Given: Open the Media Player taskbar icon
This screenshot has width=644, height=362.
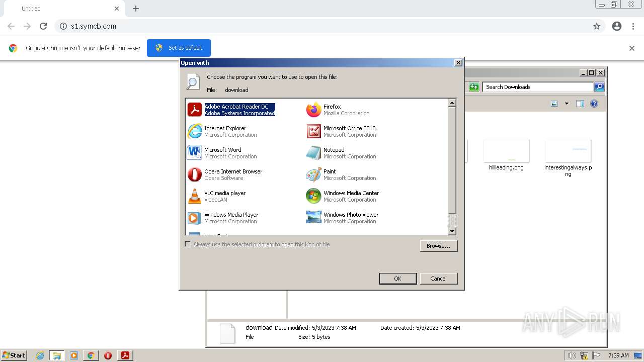Looking at the screenshot, I should [74, 355].
